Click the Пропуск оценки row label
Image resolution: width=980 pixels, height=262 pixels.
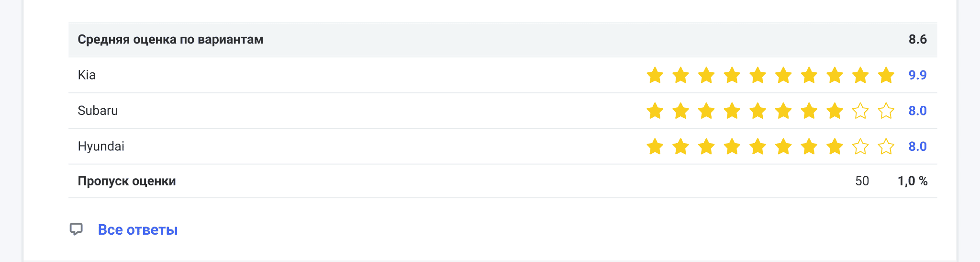click(x=127, y=181)
